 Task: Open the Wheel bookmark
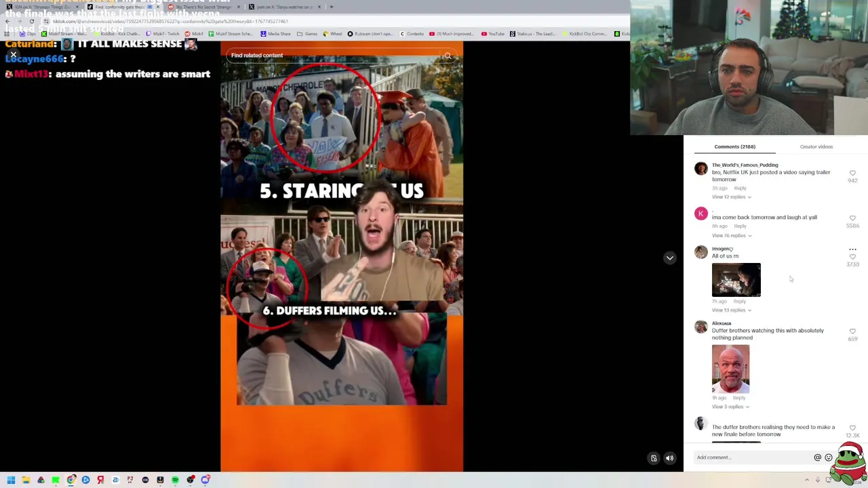[x=332, y=34]
